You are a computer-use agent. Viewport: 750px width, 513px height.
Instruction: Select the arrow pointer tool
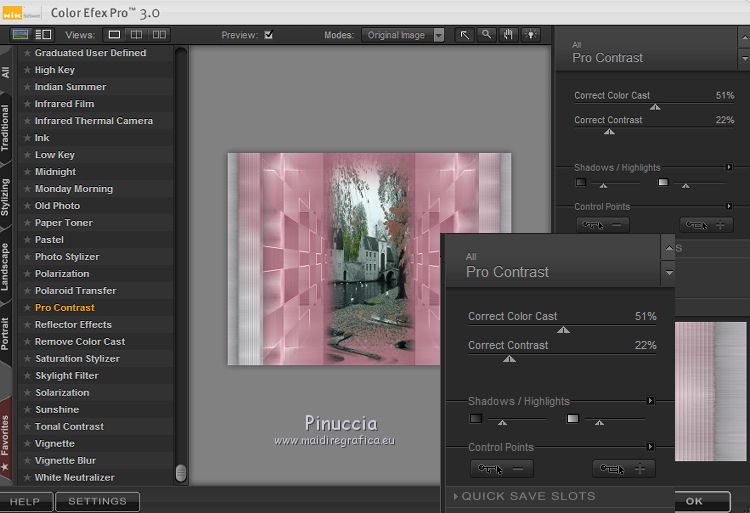465,35
